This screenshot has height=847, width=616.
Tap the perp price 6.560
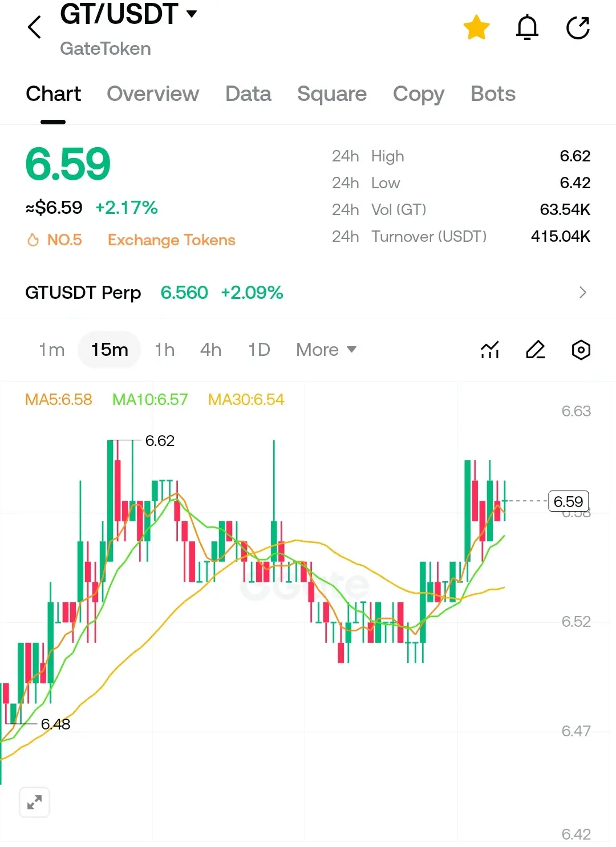184,293
